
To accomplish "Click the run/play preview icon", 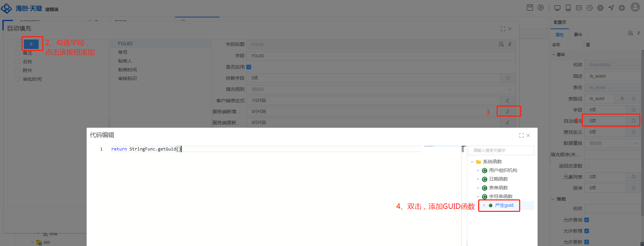I will click(x=541, y=8).
